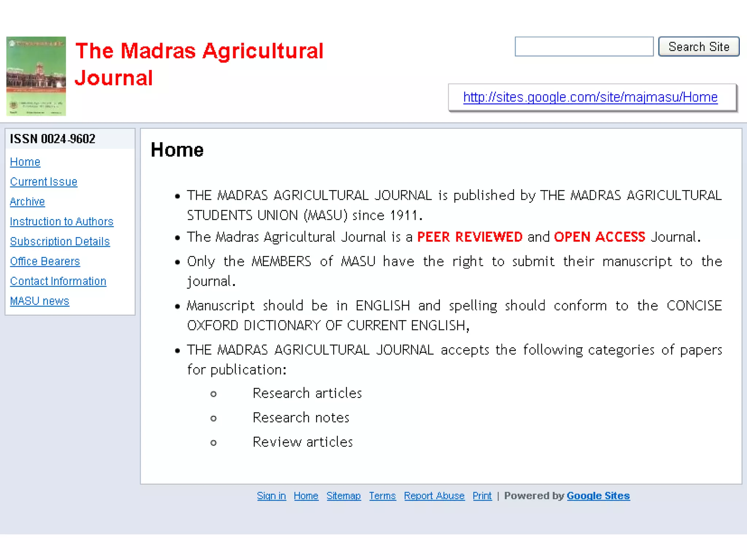Open the Current Issue sidebar link

click(43, 182)
